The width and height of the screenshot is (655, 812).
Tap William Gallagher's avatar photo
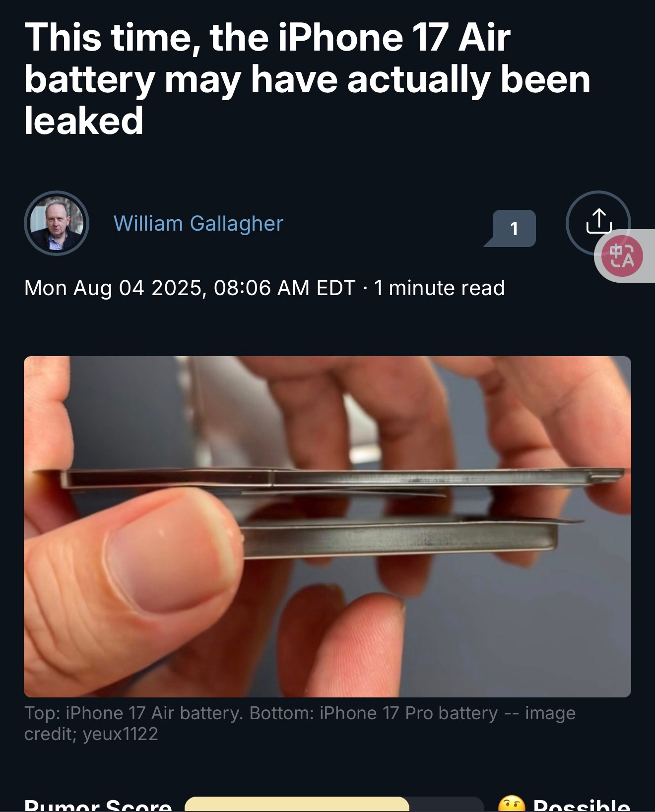tap(57, 223)
